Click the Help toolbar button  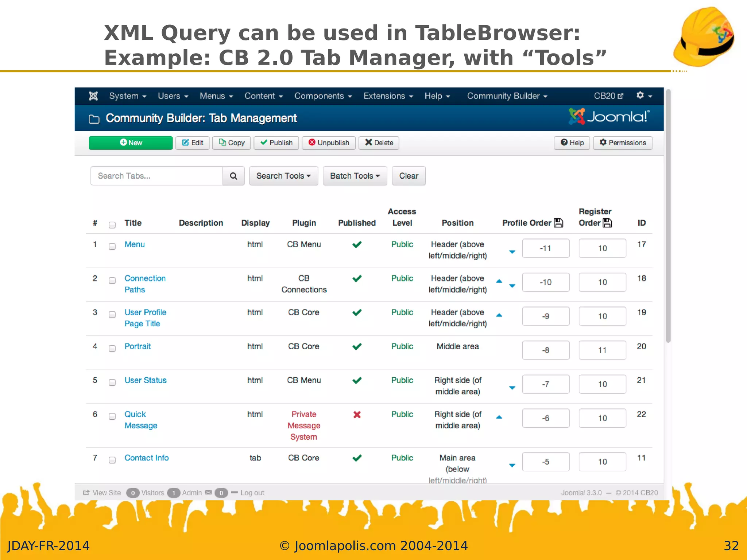click(572, 143)
